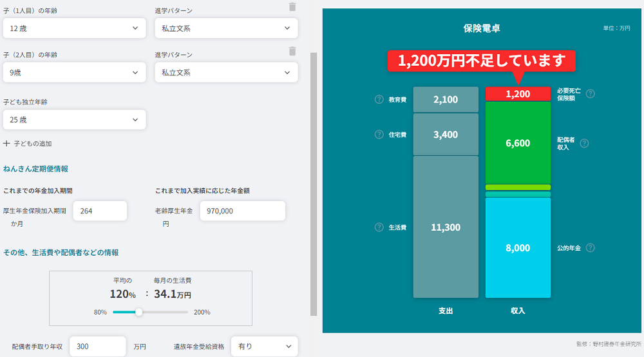Click 老齢厚生年金 field showing 970,000
This screenshot has height=357, width=644.
[x=242, y=211]
